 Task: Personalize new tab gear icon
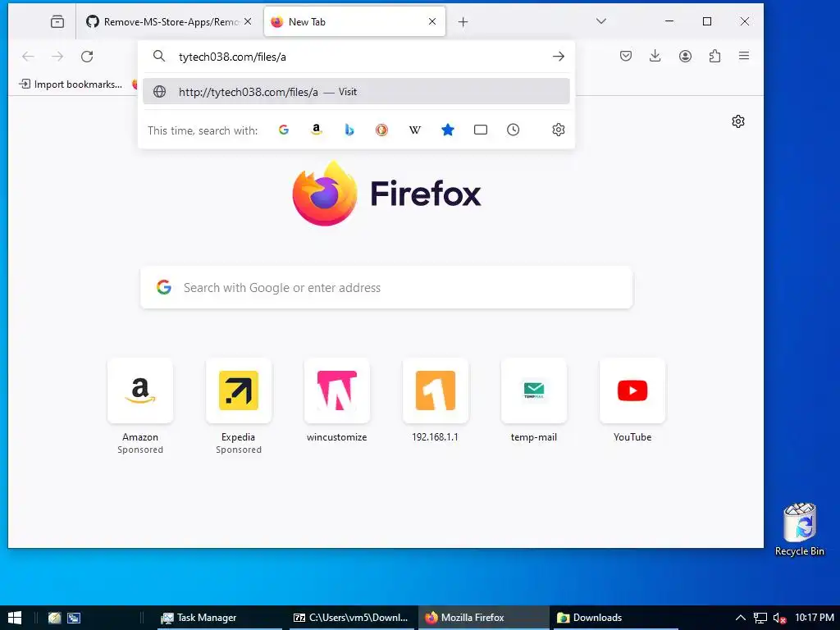click(738, 121)
